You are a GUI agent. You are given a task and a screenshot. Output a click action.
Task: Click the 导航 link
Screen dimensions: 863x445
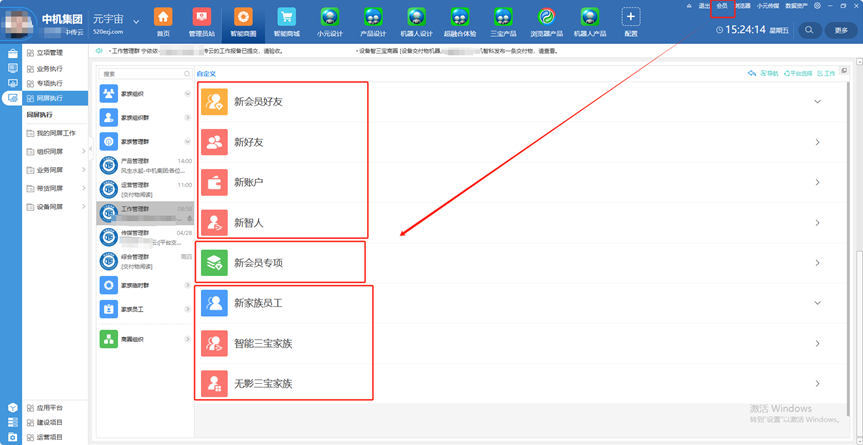(770, 73)
